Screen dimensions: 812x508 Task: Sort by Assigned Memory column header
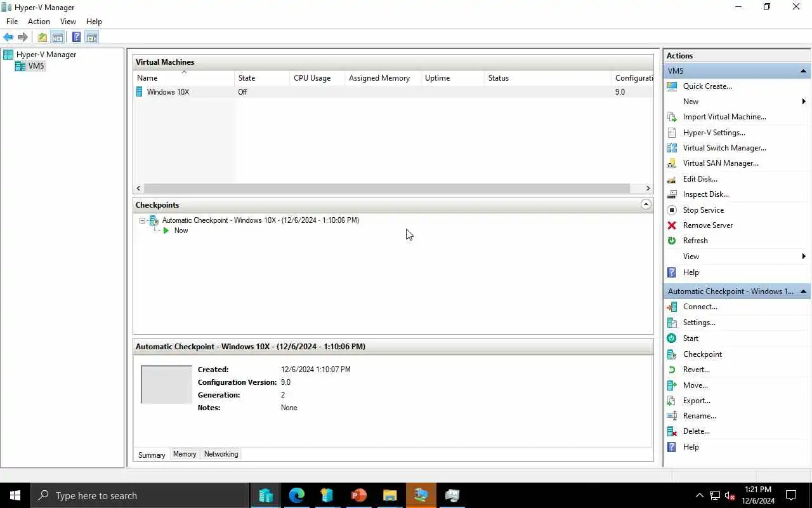[383, 78]
